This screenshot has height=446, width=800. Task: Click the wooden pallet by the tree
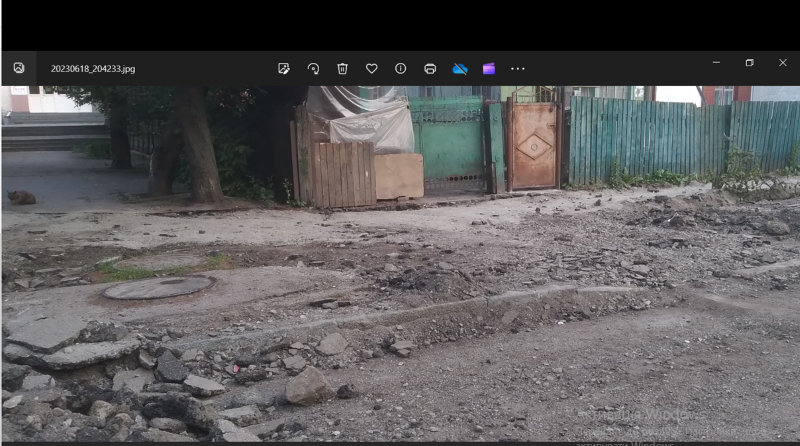(343, 173)
